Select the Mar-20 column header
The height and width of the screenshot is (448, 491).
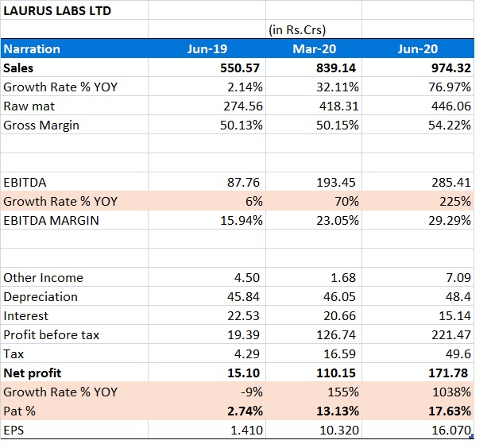click(314, 48)
